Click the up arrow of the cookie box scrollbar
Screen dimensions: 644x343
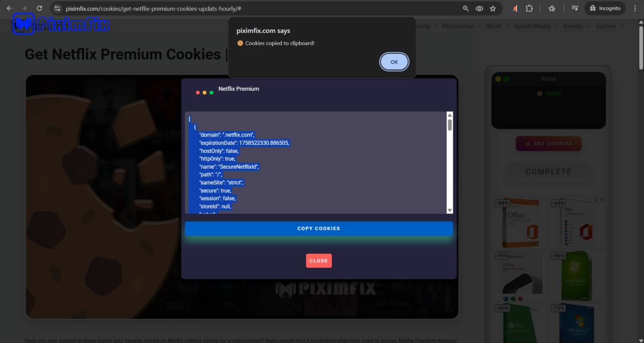450,115
